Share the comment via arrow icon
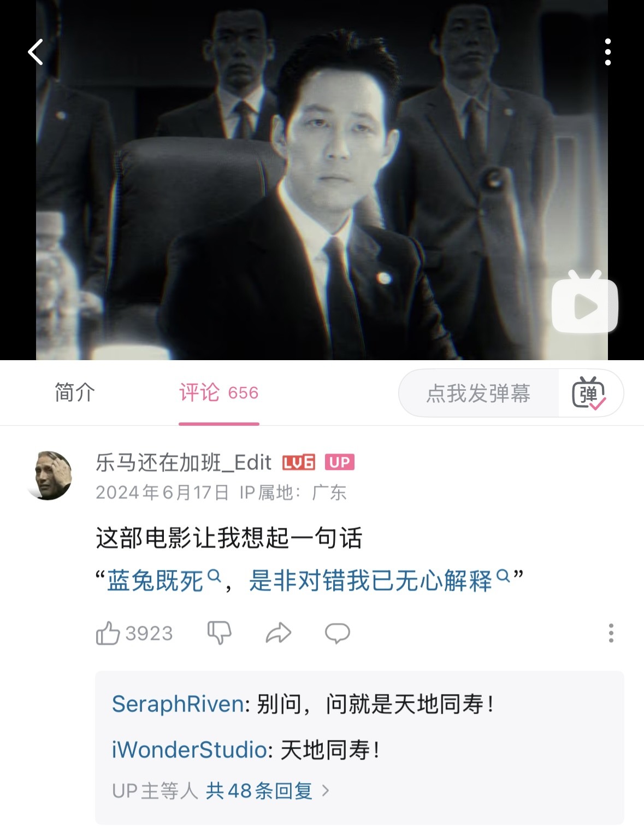Image resolution: width=644 pixels, height=834 pixels. [x=279, y=633]
